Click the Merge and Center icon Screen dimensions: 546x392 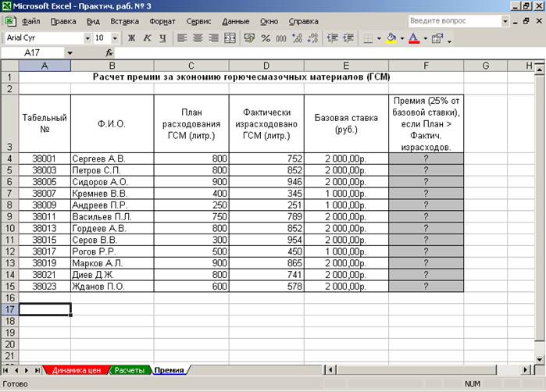[x=230, y=37]
